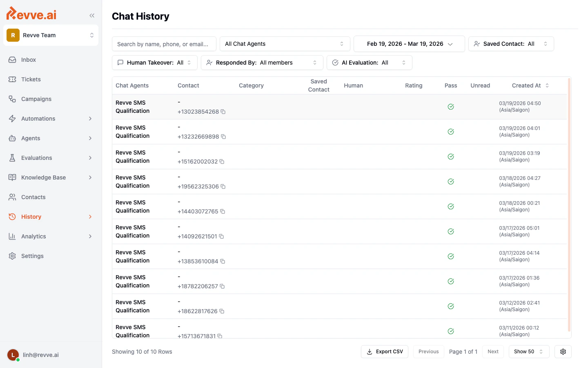This screenshot has height=368, width=588.
Task: Click the Next page button
Action: [493, 351]
